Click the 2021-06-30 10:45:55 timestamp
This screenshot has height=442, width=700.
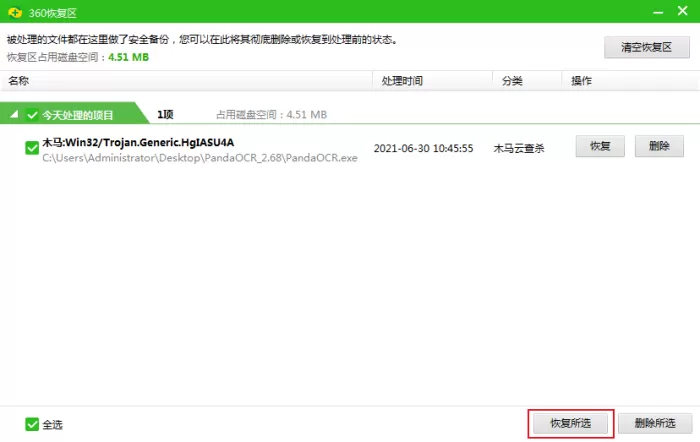[423, 148]
